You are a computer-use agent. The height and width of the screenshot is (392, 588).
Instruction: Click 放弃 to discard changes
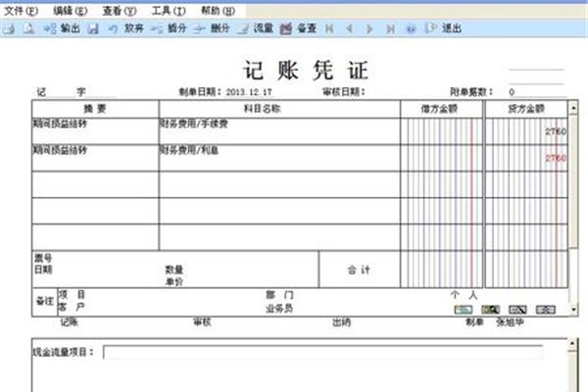coord(126,28)
